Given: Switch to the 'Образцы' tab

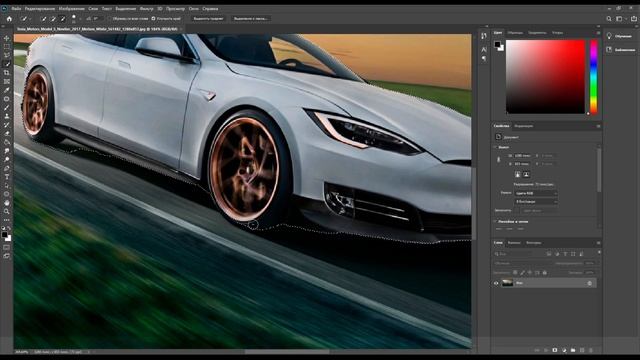Looking at the screenshot, I should pos(515,33).
